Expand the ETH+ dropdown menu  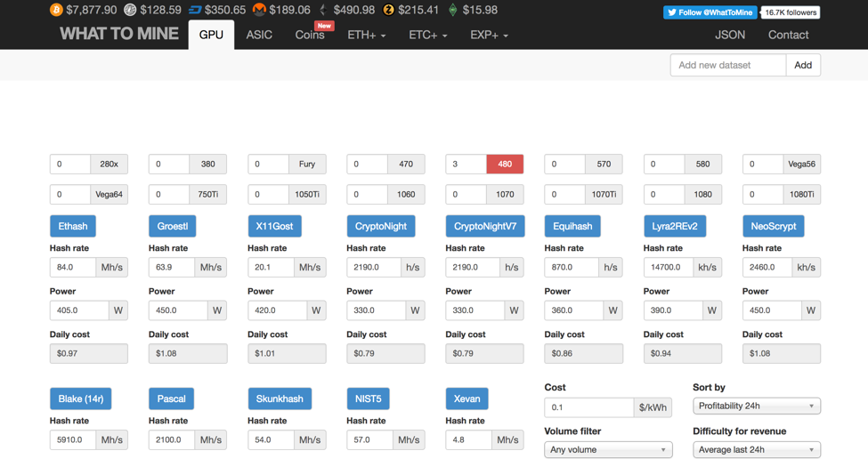point(367,35)
